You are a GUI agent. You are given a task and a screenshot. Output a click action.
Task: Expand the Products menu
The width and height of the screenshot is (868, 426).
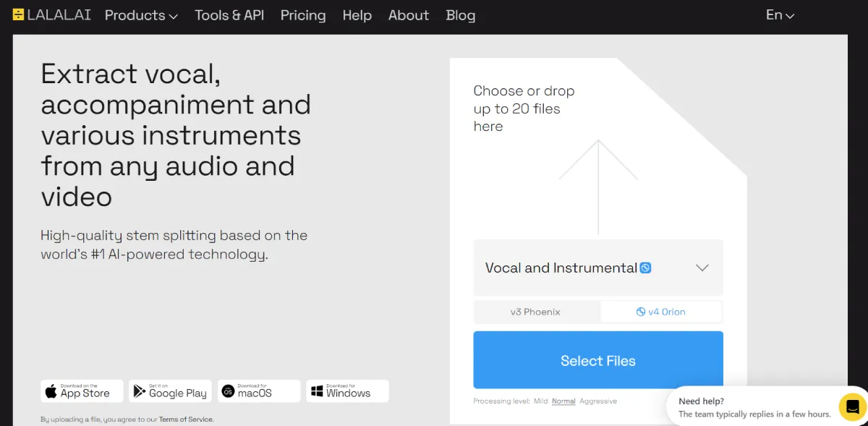(141, 15)
